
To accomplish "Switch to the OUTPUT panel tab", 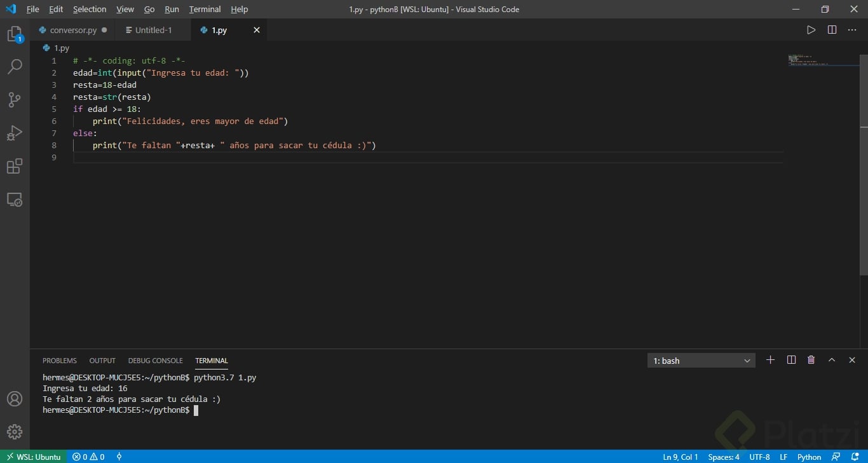I will [102, 361].
